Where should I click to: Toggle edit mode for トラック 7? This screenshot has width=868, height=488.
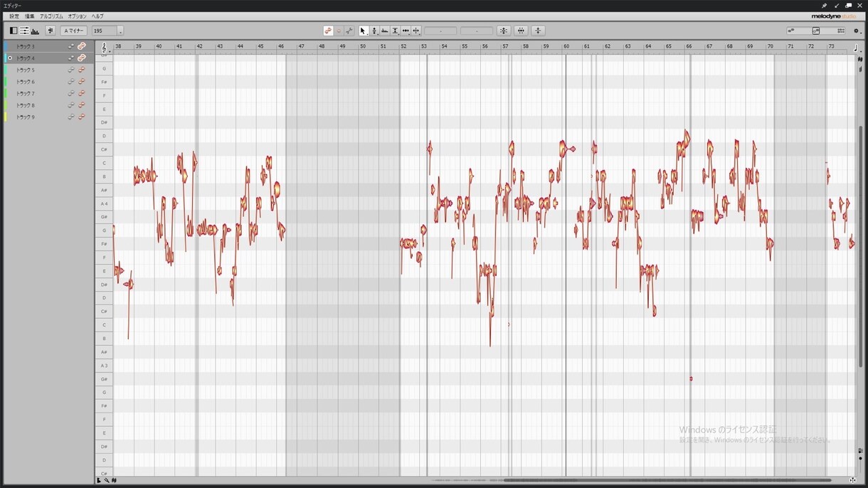[x=82, y=93]
